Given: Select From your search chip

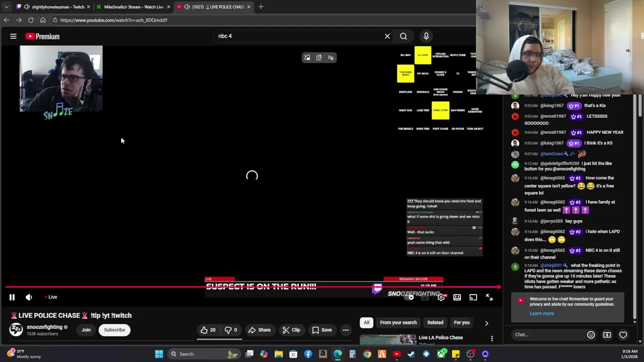Looking at the screenshot, I should [x=398, y=323].
